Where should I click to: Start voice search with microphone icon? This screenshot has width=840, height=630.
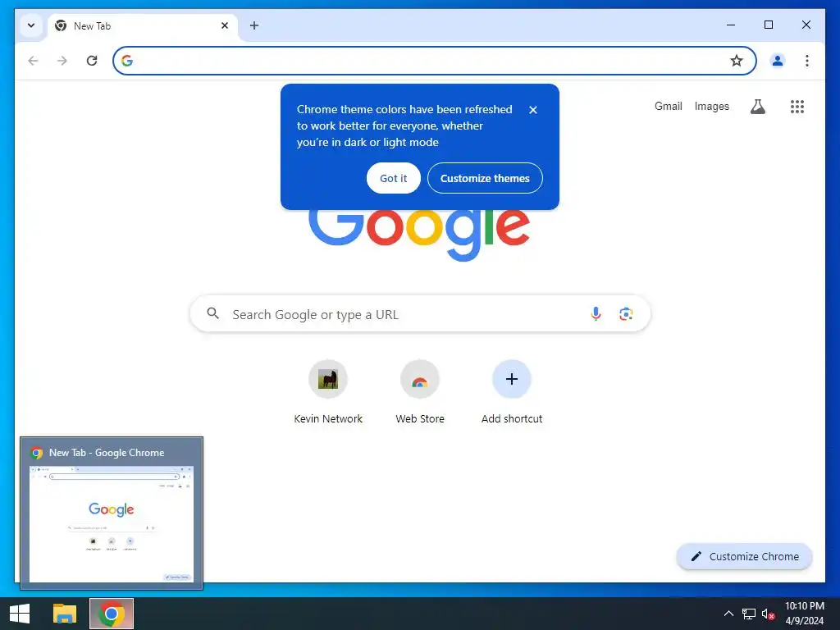(x=596, y=314)
